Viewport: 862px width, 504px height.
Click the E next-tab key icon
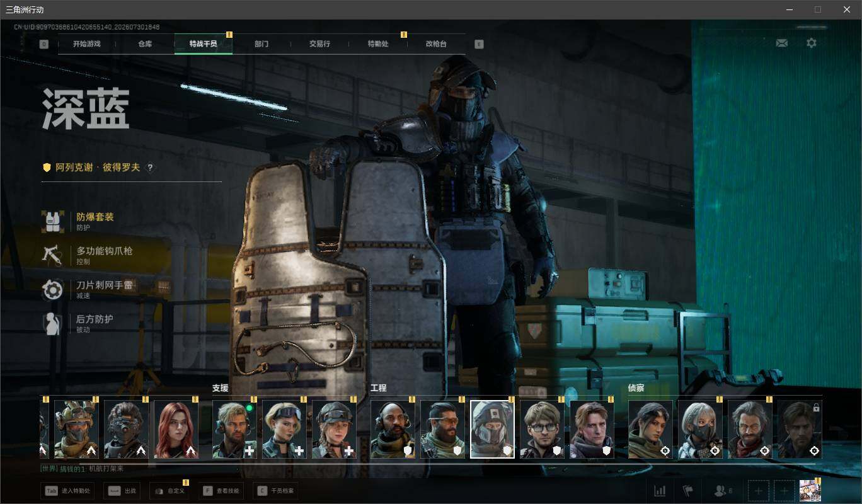point(479,44)
